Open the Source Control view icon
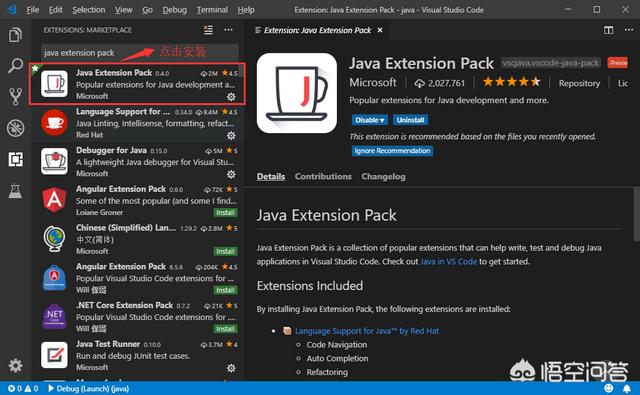The width and height of the screenshot is (640, 395). point(16,97)
